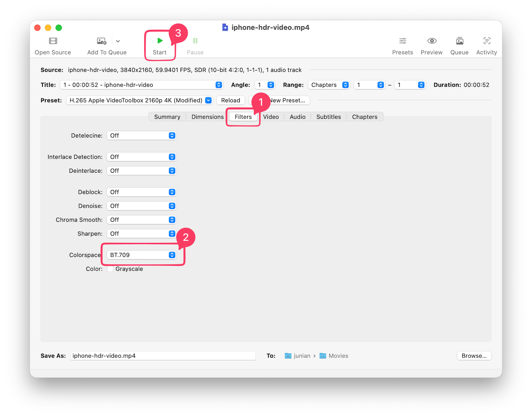Switch to the Video tab

[271, 117]
